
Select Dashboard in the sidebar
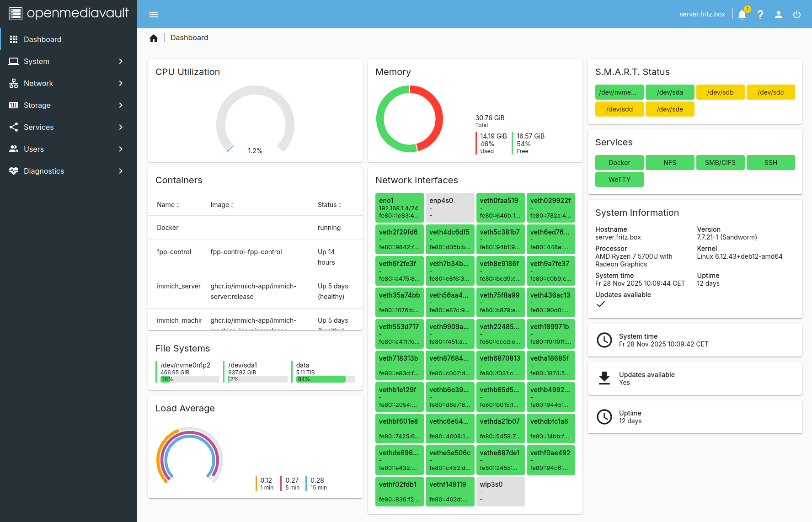(43, 39)
